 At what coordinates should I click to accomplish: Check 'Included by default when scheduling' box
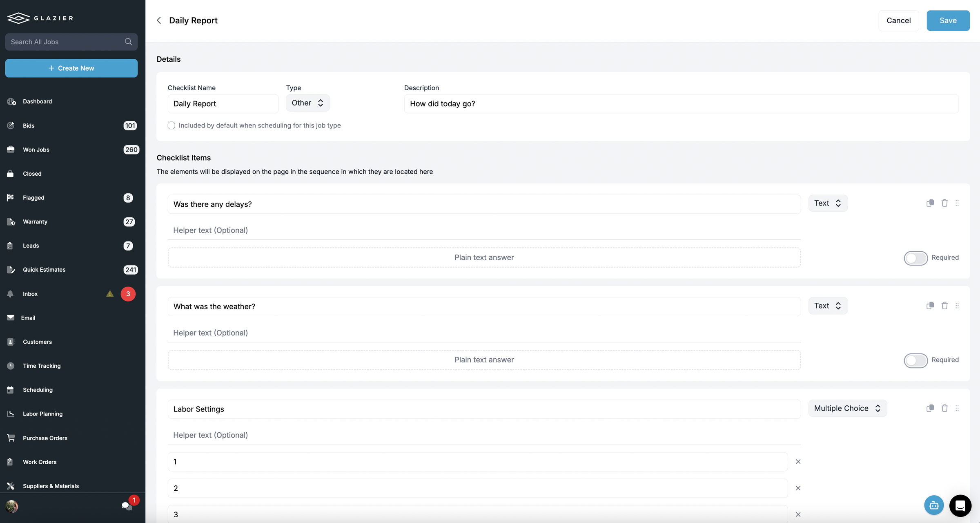[x=171, y=125]
